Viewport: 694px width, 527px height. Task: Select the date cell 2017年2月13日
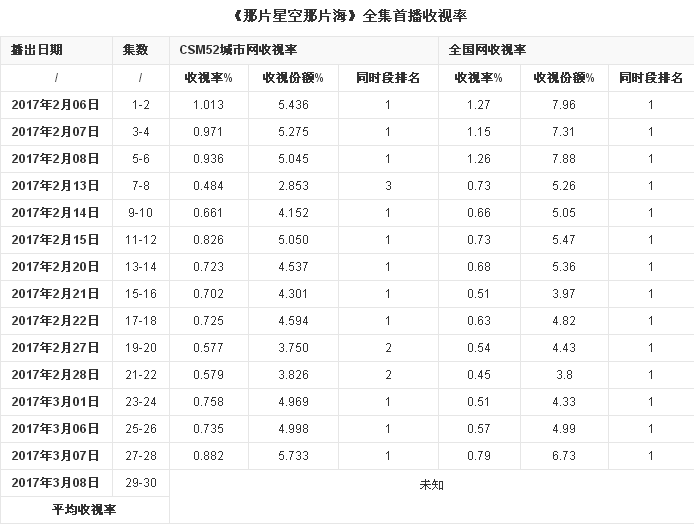pyautogui.click(x=55, y=186)
